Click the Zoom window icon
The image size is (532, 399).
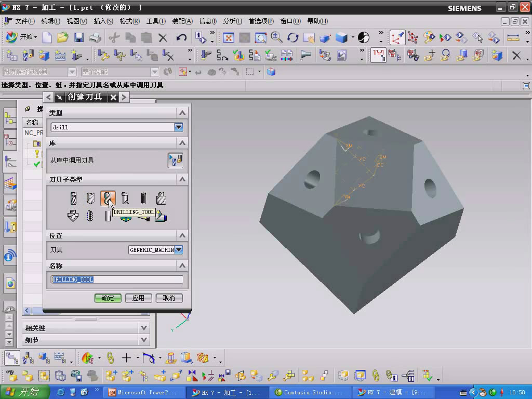(261, 37)
